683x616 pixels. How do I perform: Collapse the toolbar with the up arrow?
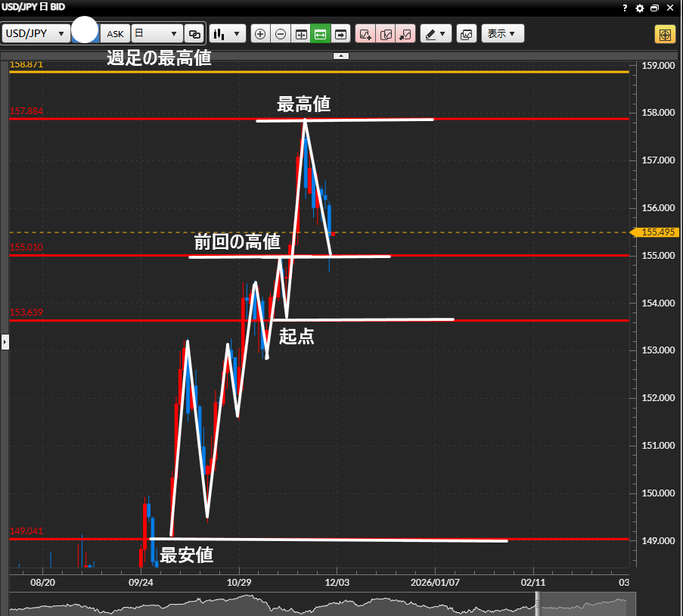(x=341, y=56)
